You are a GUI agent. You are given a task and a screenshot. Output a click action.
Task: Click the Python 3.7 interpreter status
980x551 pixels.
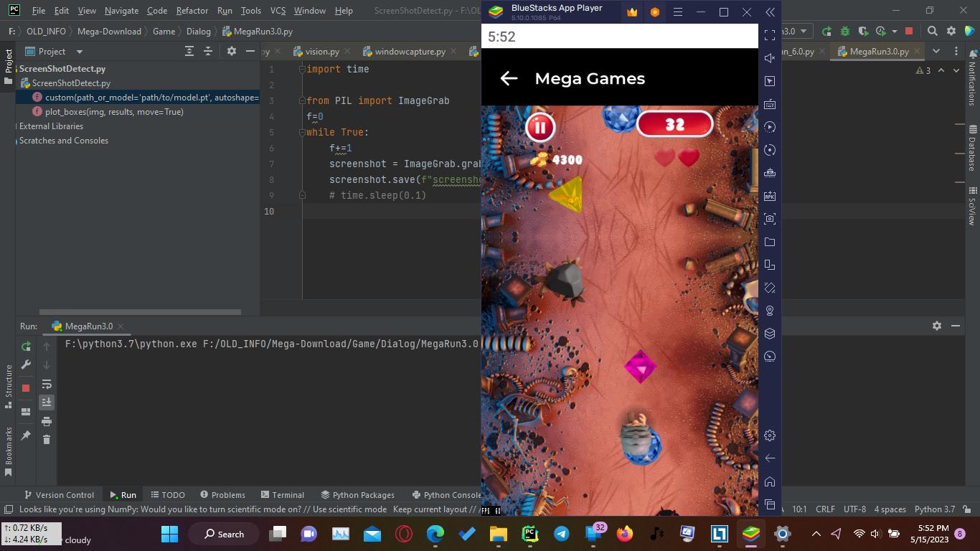pyautogui.click(x=935, y=509)
